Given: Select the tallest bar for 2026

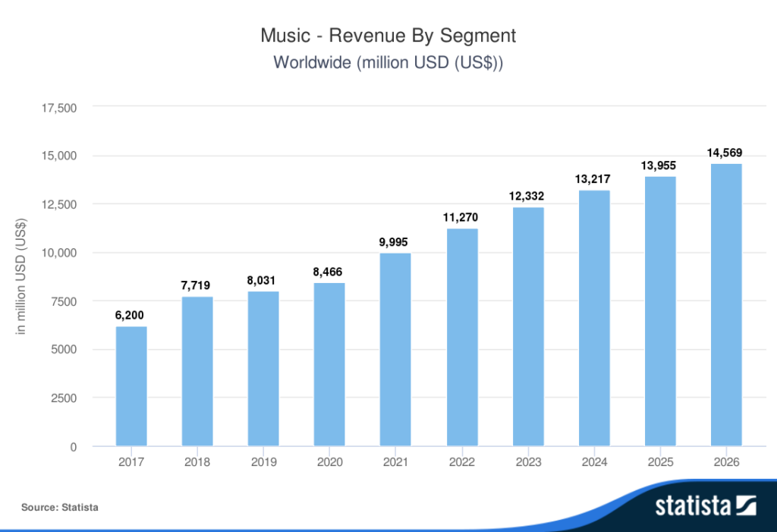Looking at the screenshot, I should pos(726,305).
